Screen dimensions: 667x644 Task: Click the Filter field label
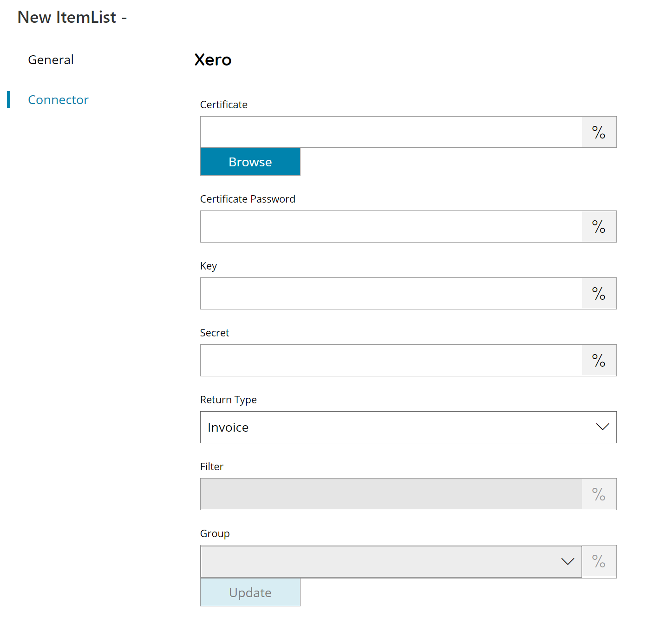tap(212, 467)
